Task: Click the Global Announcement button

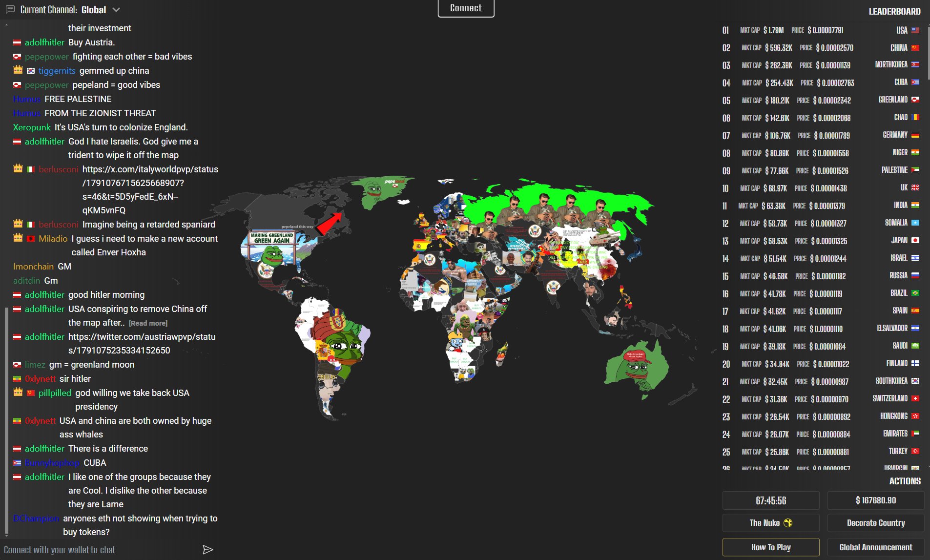Action: tap(876, 547)
